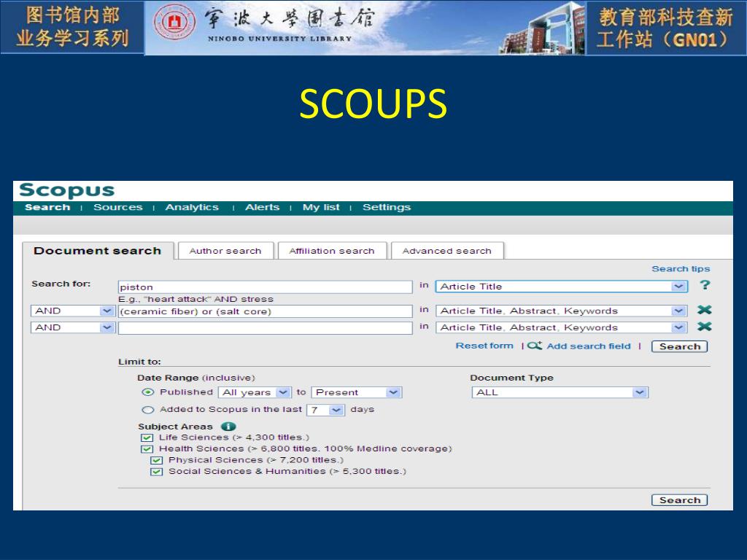Open the Subject Areas info icon

pyautogui.click(x=228, y=426)
